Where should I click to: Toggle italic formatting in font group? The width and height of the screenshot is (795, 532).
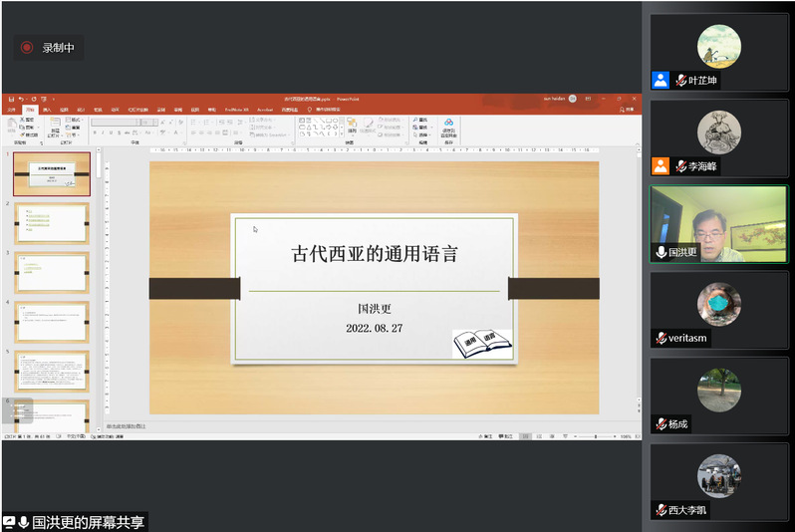102,132
